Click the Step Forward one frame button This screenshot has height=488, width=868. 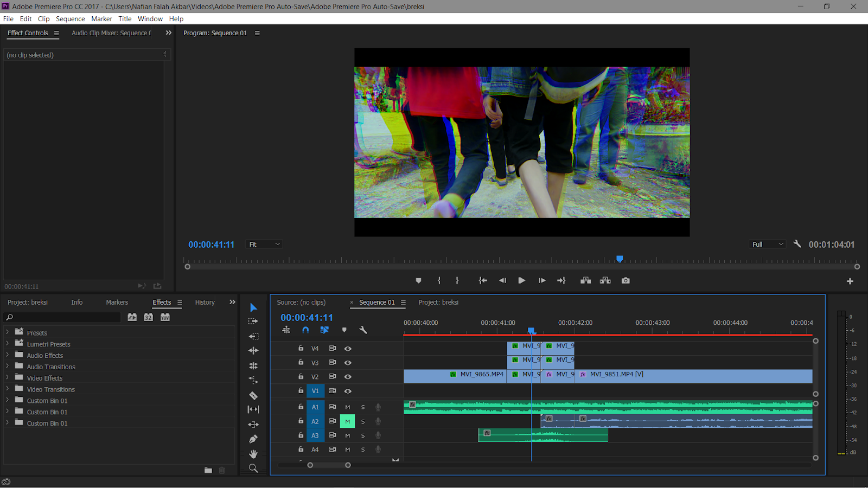click(541, 280)
